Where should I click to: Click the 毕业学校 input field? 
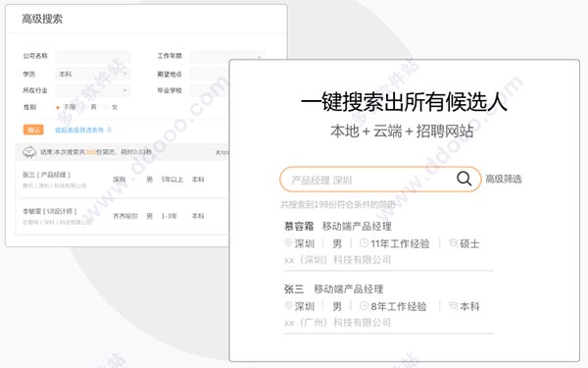point(209,90)
